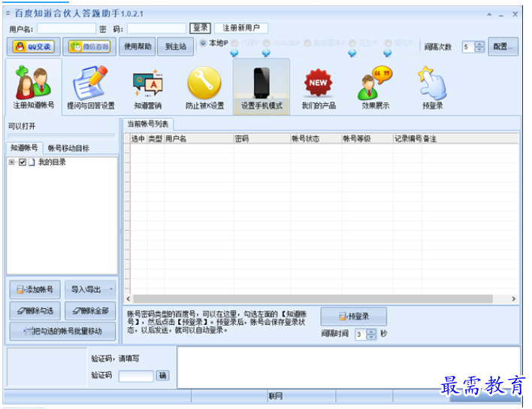The height and width of the screenshot is (409, 532).
Task: Click the scrollbar right arrow
Action: [514, 298]
